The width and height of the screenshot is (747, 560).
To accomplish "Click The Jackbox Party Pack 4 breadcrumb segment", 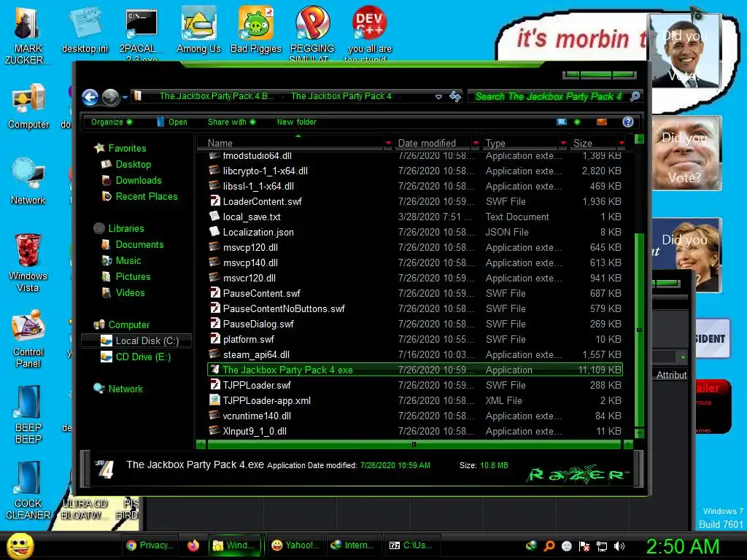I will (x=341, y=96).
